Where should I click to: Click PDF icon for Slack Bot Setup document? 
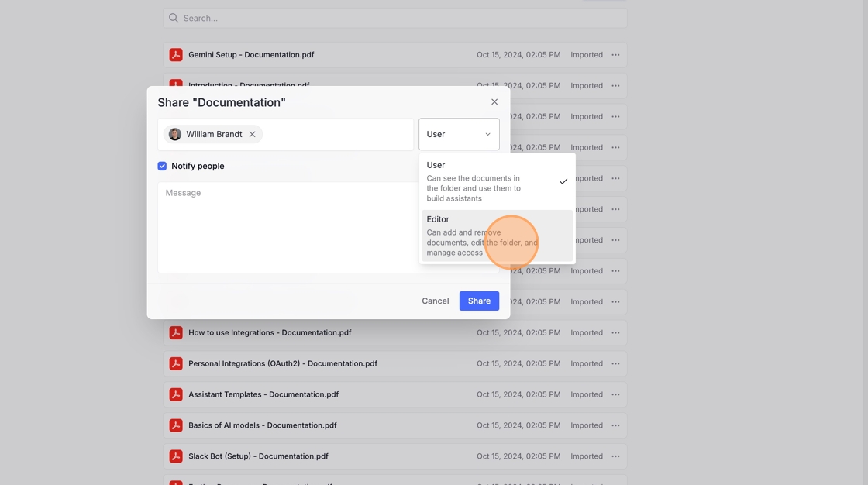click(176, 456)
